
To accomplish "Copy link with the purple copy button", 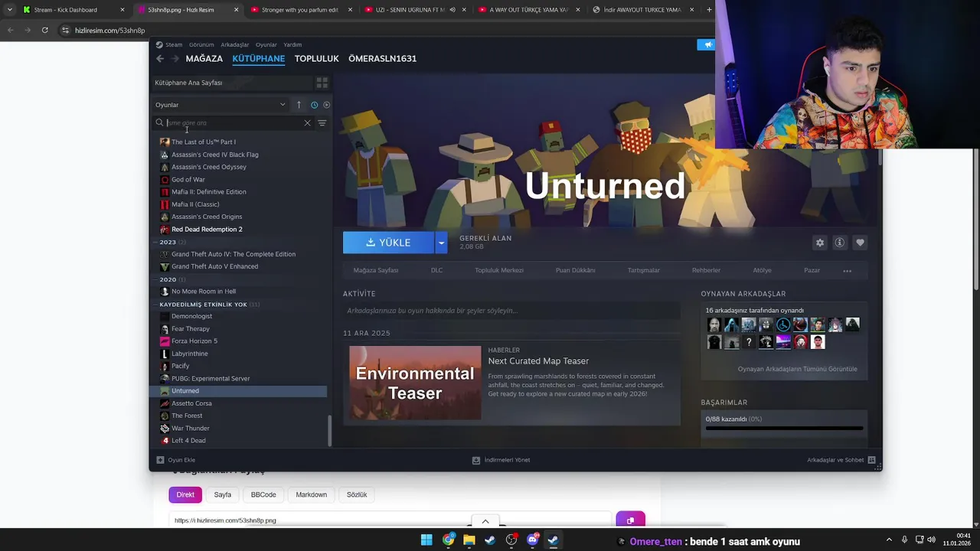I will (630, 520).
